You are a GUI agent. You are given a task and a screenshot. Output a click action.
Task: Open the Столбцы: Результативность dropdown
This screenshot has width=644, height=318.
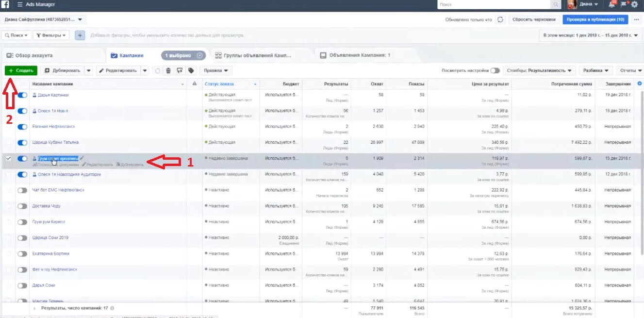click(x=539, y=70)
